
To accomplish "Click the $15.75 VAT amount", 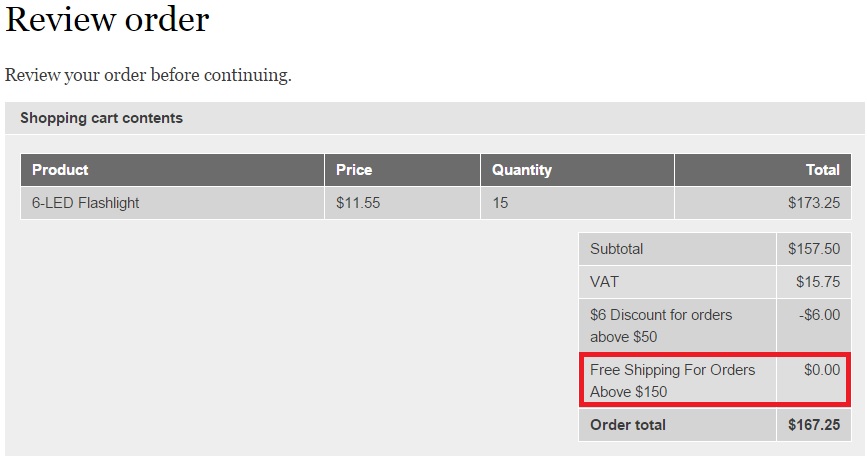I will [x=818, y=282].
